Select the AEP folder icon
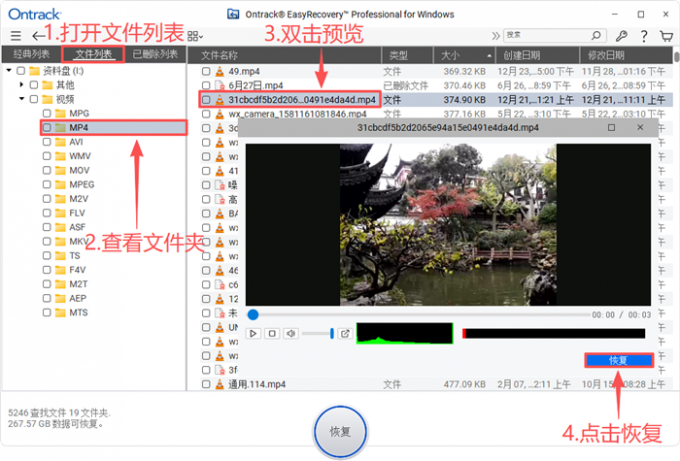This screenshot has width=680, height=461. click(60, 298)
